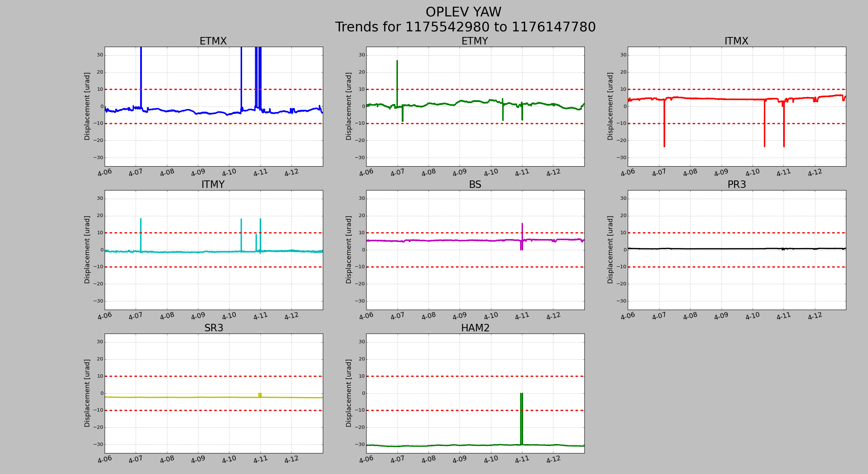The width and height of the screenshot is (868, 474).
Task: Click the 10 y-axis tick on ITMY
Action: 100,233
